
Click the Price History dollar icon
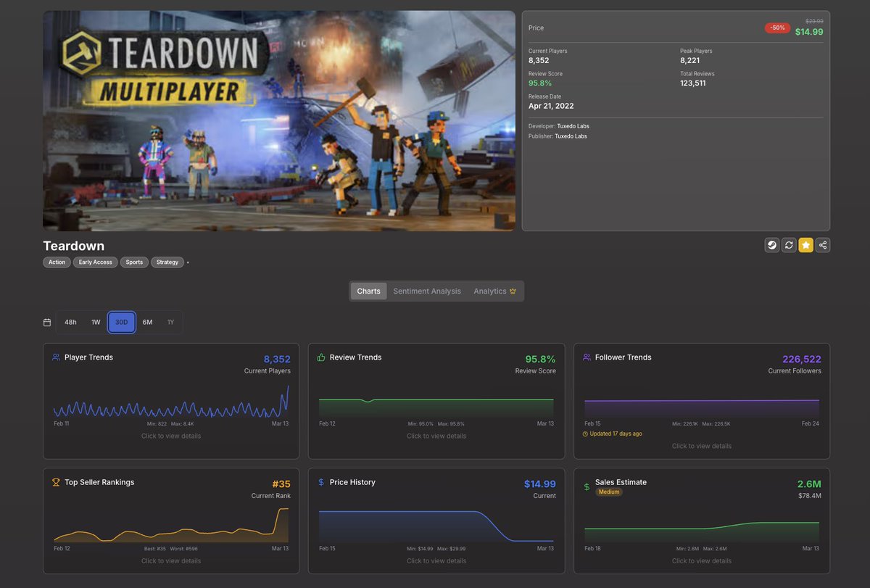point(321,482)
